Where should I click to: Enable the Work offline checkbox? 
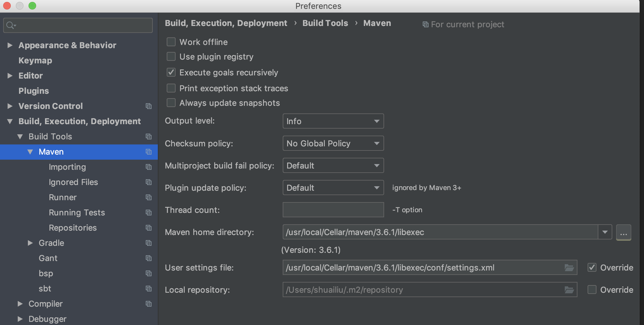click(171, 41)
